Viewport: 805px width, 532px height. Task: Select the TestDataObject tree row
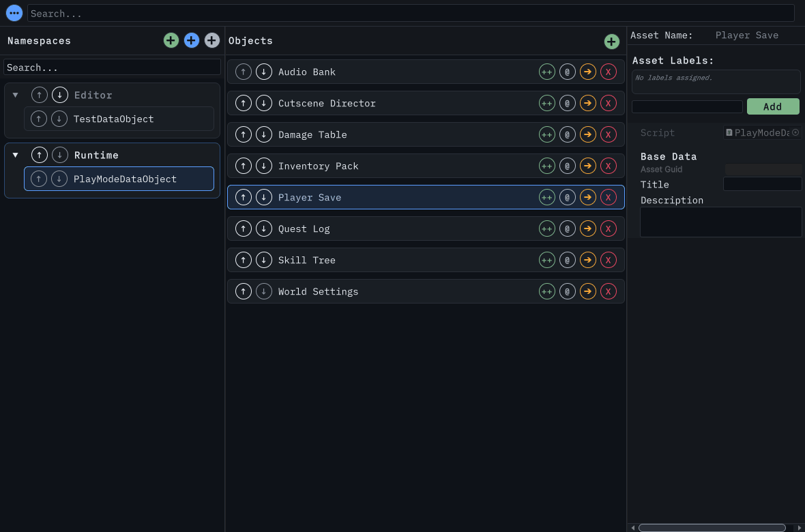[119, 119]
